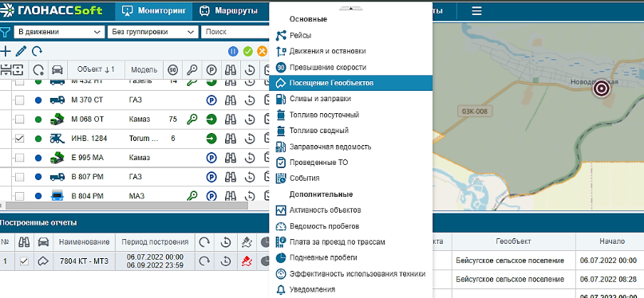Click the add object plus icon
Image resolution: width=644 pixels, height=298 pixels.
tap(6, 51)
